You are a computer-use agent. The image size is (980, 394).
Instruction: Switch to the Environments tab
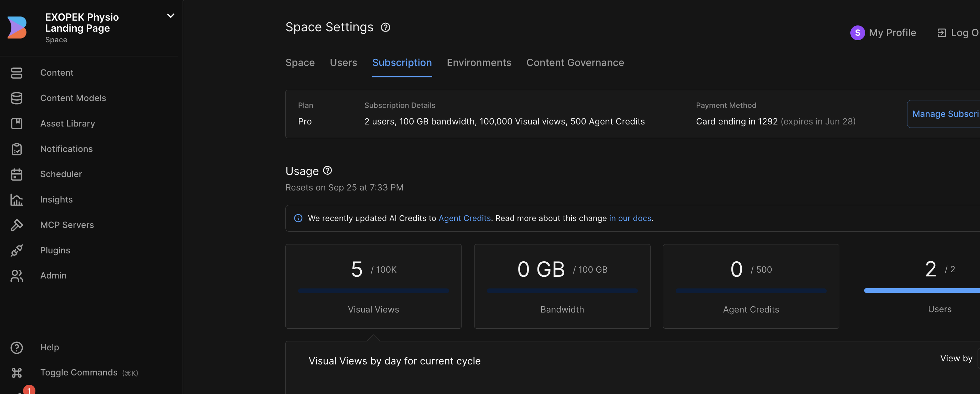pos(479,63)
